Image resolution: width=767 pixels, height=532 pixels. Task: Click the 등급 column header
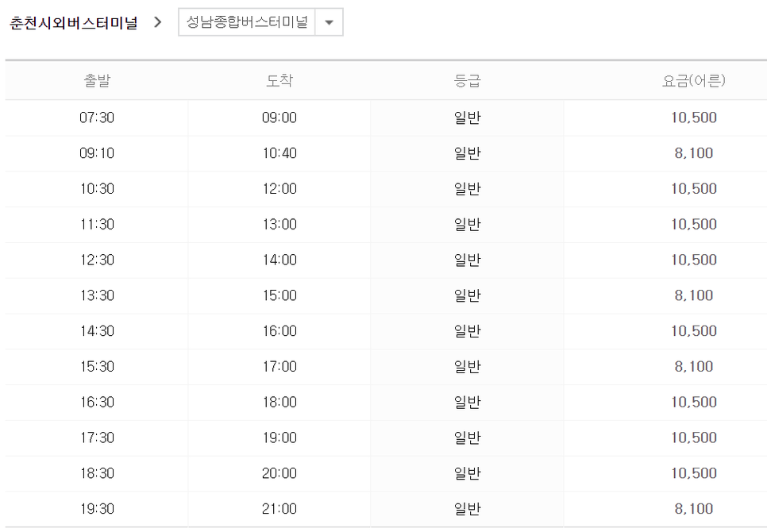point(467,80)
